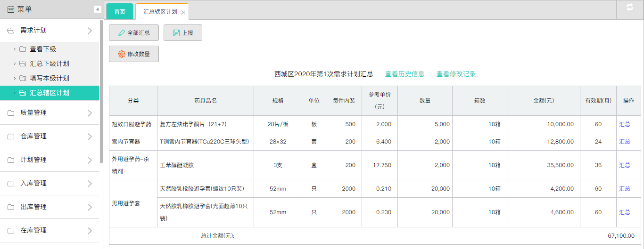Screen dimensions: 644x249
Task: Click the 全部汇总 button
Action: [x=134, y=33]
